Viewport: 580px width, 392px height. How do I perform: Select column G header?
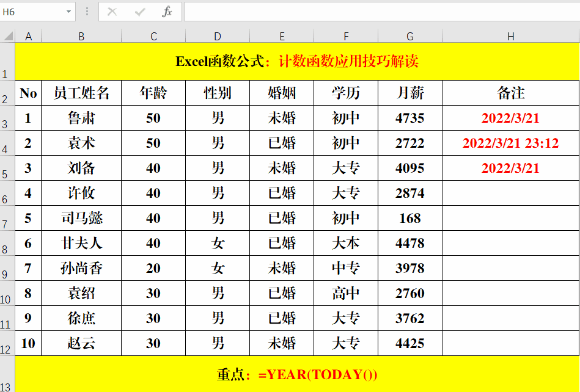click(410, 36)
